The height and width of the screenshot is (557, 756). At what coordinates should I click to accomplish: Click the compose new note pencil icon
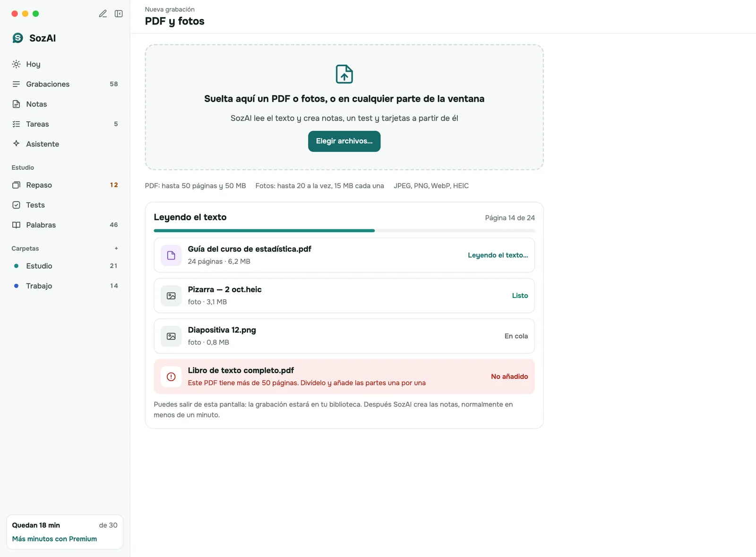click(x=103, y=14)
